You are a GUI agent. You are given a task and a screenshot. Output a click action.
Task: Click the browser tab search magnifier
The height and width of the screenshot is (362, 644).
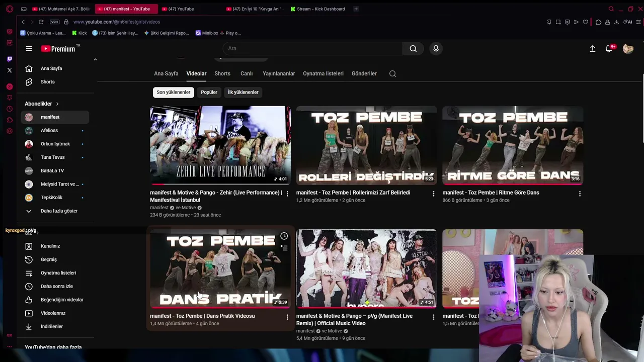(x=611, y=9)
